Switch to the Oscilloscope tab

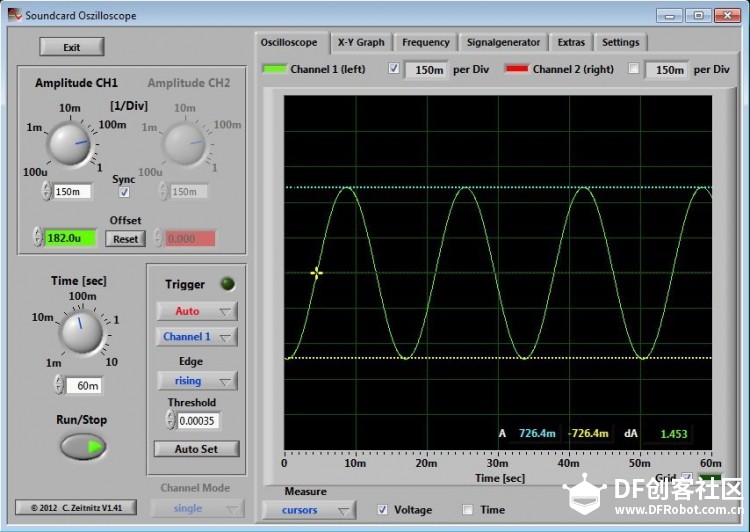tap(289, 43)
